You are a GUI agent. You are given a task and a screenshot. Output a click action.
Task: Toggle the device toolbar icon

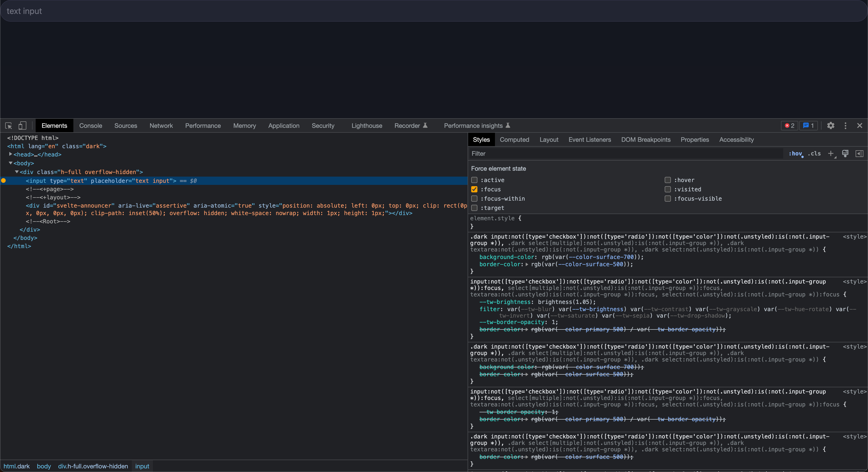pos(22,126)
